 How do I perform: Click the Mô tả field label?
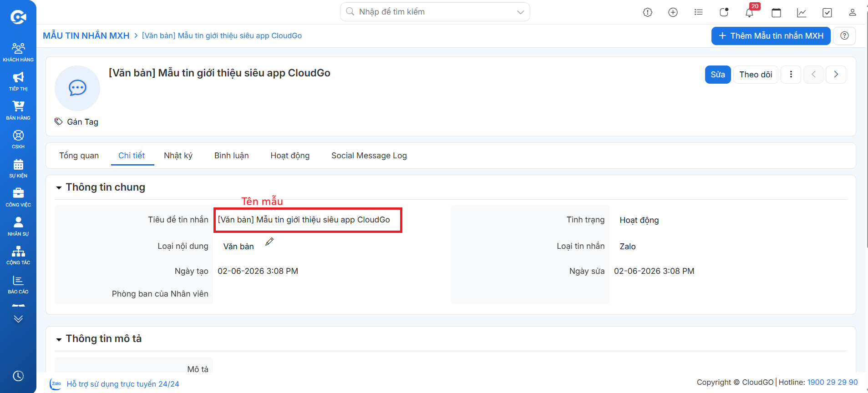pyautogui.click(x=198, y=369)
